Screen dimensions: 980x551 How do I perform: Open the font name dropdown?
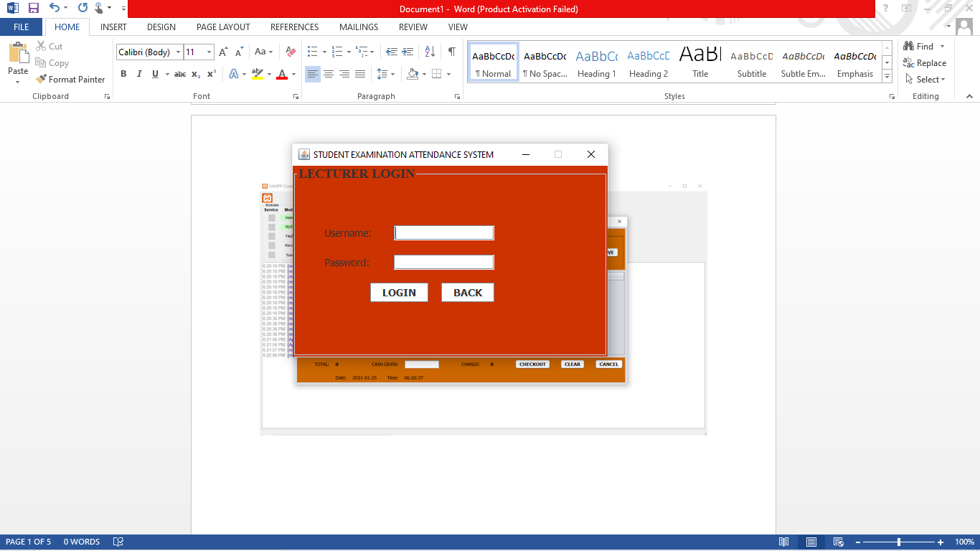pos(179,52)
